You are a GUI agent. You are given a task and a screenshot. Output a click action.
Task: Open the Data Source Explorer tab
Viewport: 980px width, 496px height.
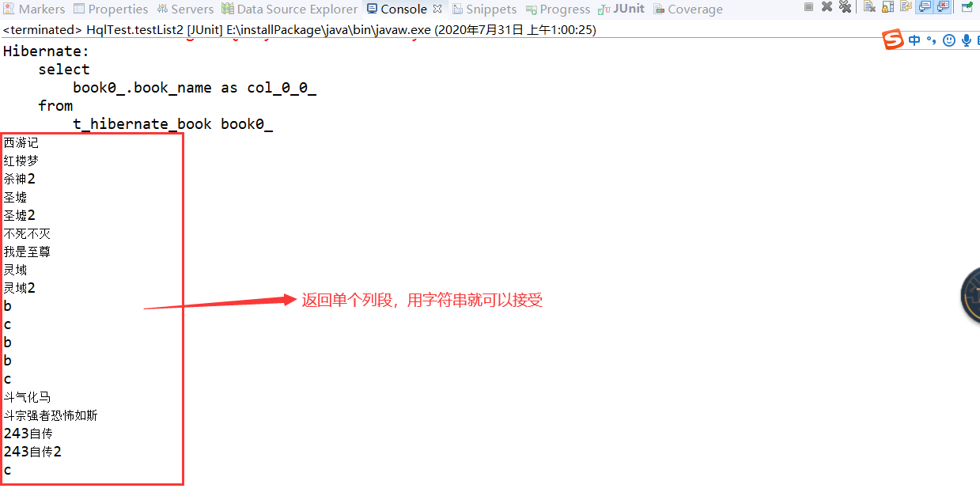coord(289,9)
